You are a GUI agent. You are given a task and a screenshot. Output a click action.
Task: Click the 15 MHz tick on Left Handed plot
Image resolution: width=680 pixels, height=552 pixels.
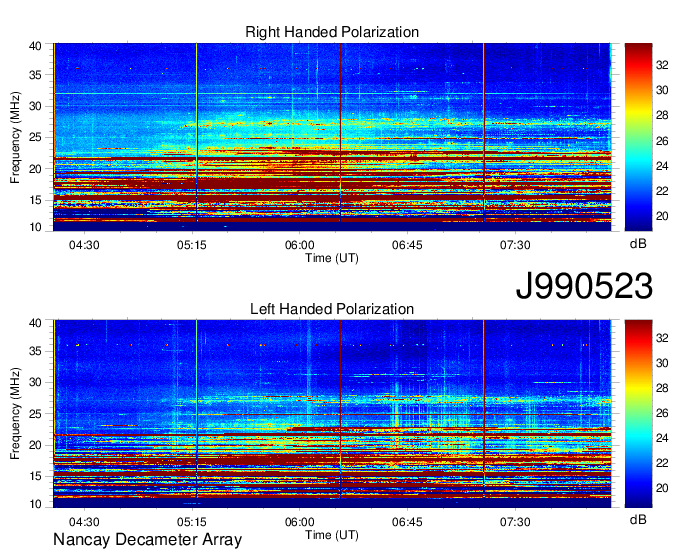36,477
